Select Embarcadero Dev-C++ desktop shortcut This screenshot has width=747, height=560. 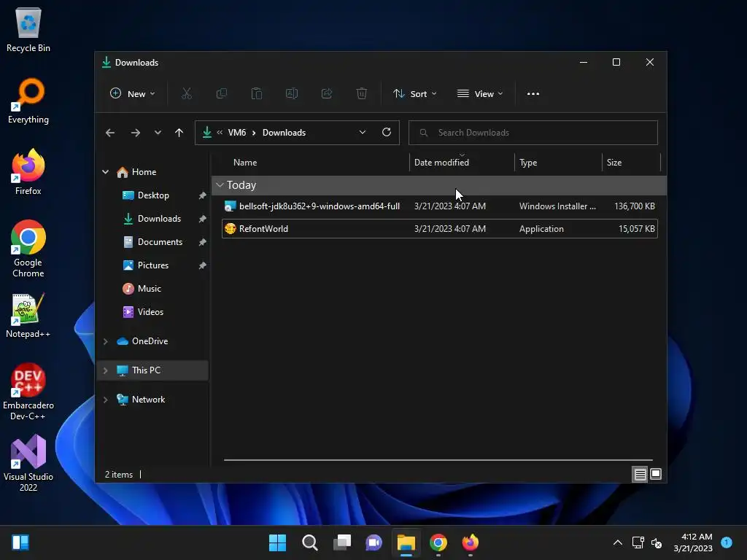click(x=28, y=392)
